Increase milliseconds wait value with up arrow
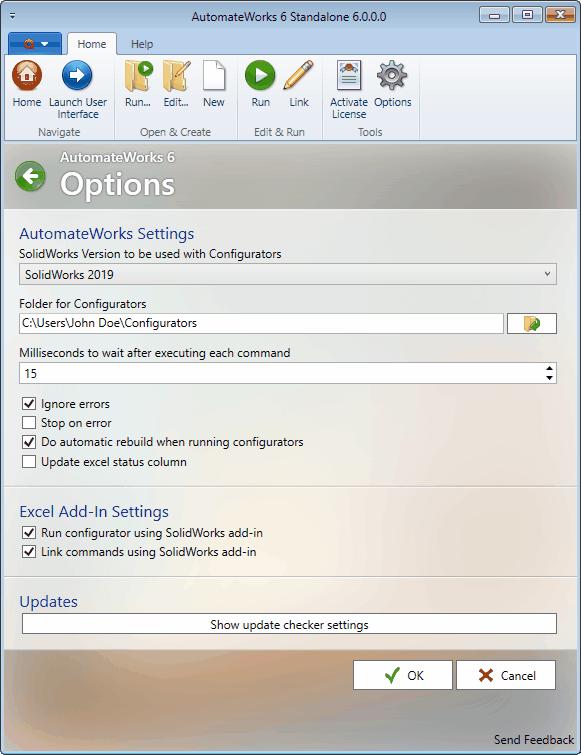 (x=549, y=369)
